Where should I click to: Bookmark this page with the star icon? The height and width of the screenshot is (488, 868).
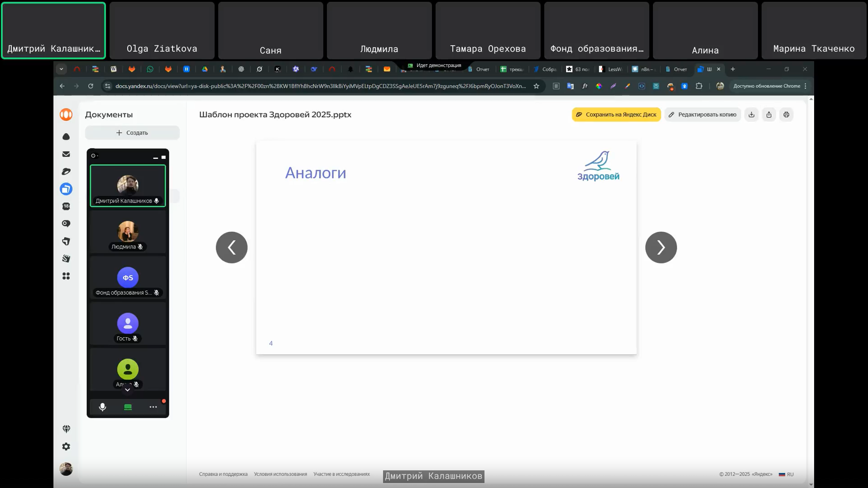(x=536, y=86)
